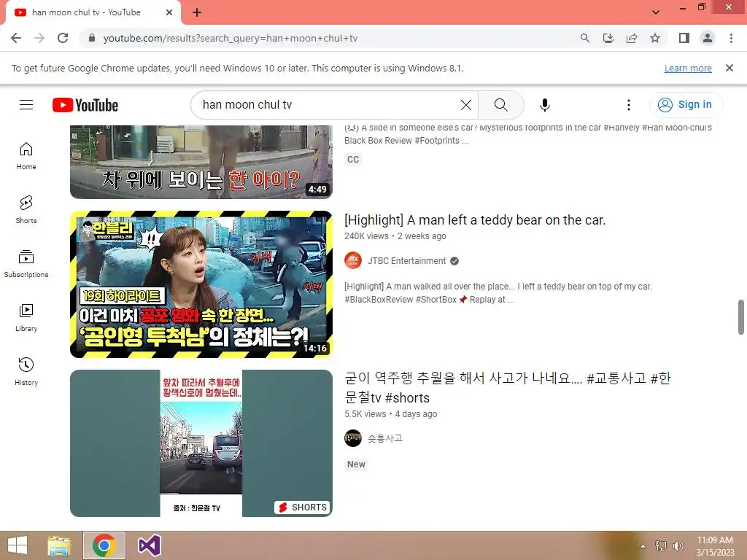The height and width of the screenshot is (560, 747).
Task: Open Library in the sidebar
Action: pos(26,318)
